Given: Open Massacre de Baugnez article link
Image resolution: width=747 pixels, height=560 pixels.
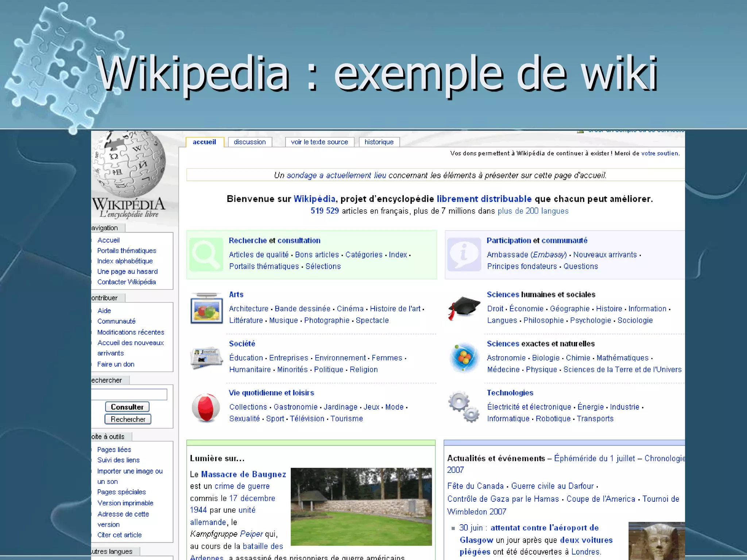Looking at the screenshot, I should (243, 474).
